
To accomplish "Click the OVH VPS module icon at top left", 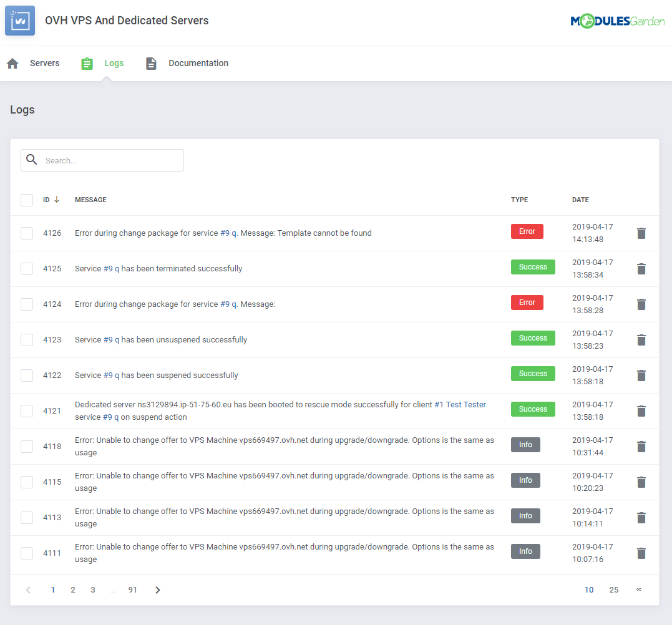I will [x=19, y=20].
